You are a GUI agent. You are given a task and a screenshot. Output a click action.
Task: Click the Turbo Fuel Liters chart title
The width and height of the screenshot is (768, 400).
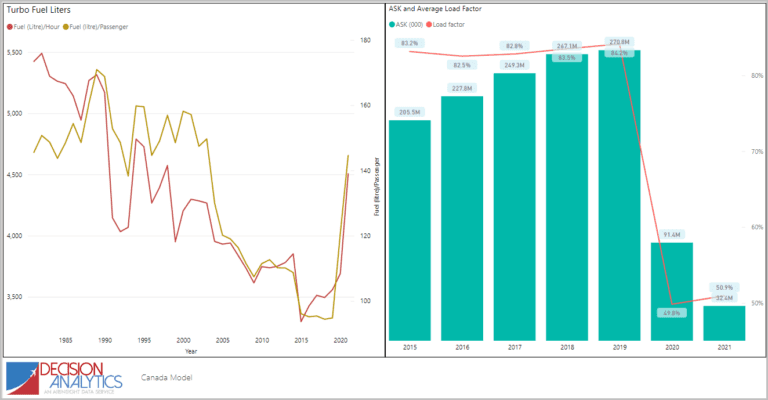(38, 10)
